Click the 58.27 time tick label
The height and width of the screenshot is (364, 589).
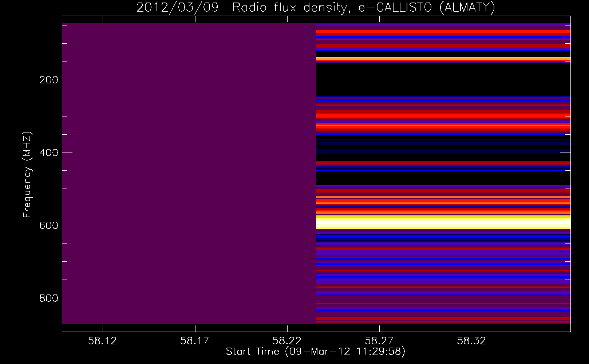click(x=379, y=341)
